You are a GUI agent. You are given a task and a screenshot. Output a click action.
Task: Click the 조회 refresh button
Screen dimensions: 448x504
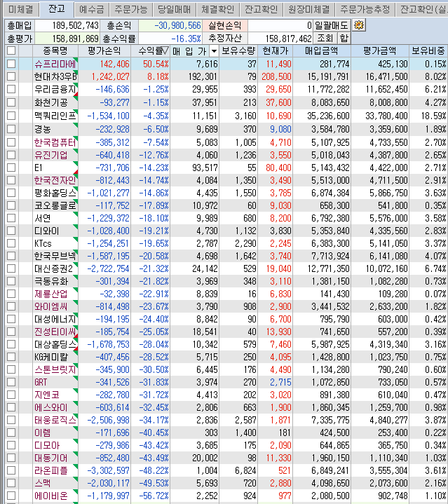(x=325, y=39)
